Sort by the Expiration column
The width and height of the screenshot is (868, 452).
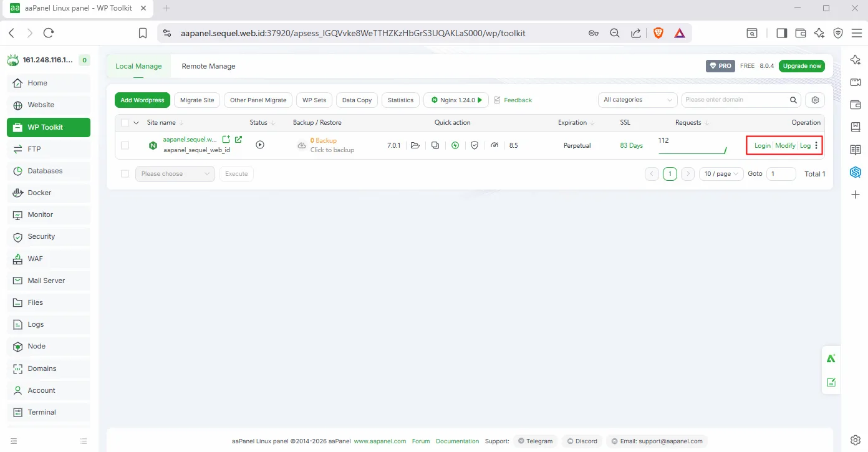tap(576, 123)
